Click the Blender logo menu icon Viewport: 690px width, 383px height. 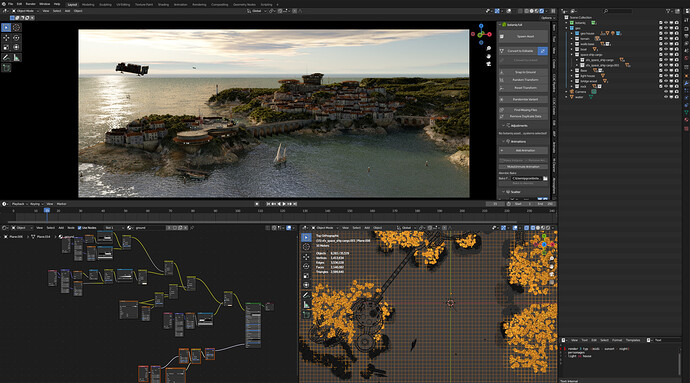(x=4, y=4)
